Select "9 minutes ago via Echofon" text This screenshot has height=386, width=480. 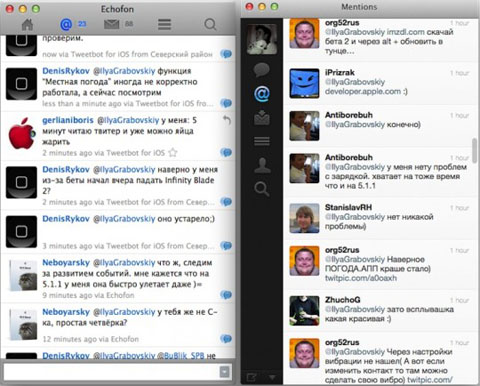88,295
